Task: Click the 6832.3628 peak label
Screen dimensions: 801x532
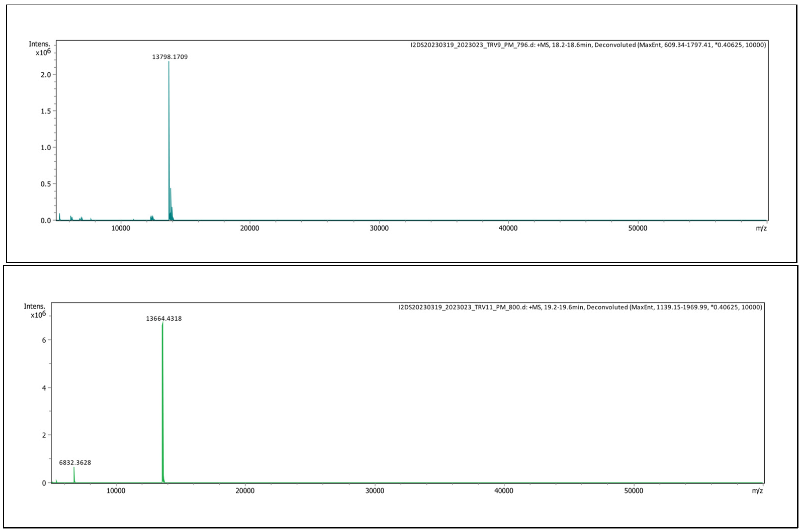Action: click(x=75, y=462)
